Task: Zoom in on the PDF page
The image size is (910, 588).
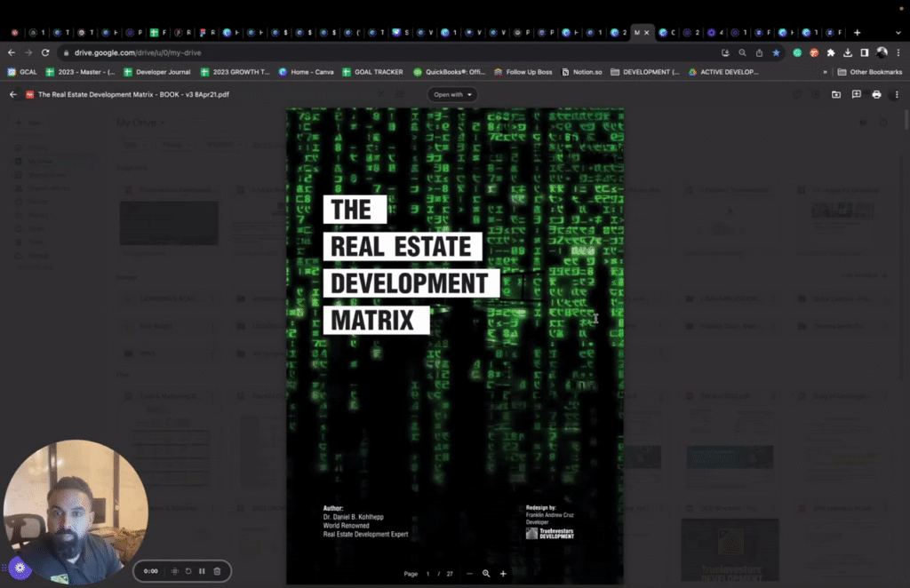Action: click(x=503, y=573)
